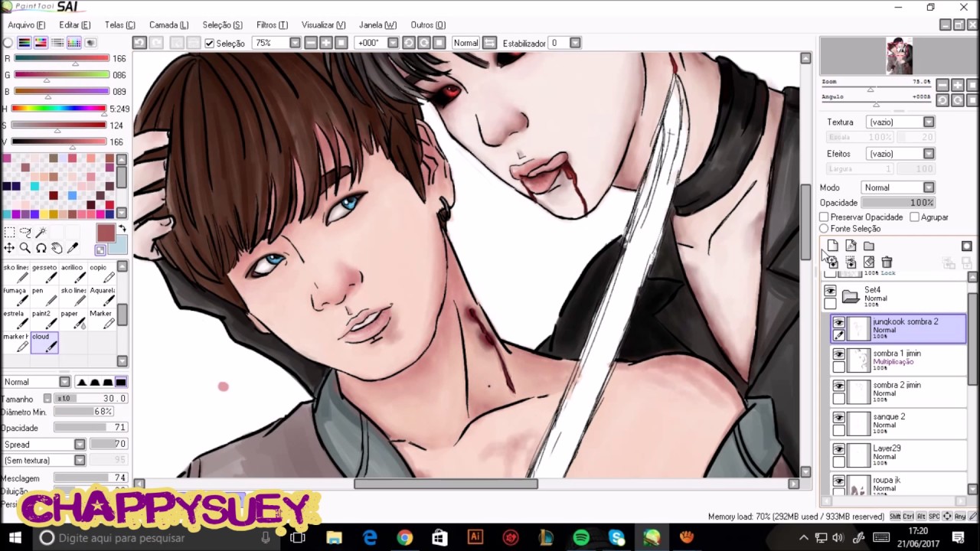980x551 pixels.
Task: Open the Filtros menu
Action: pos(272,25)
